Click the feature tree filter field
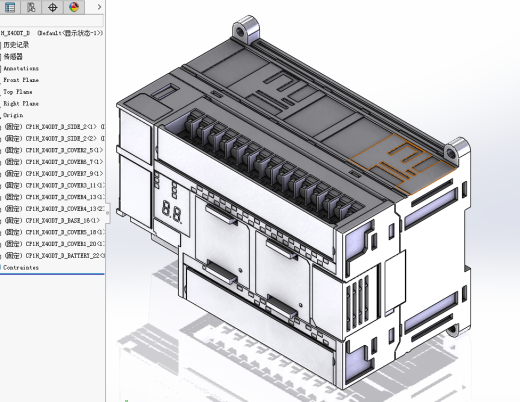Viewport: 520px width, 402px height. point(52,21)
